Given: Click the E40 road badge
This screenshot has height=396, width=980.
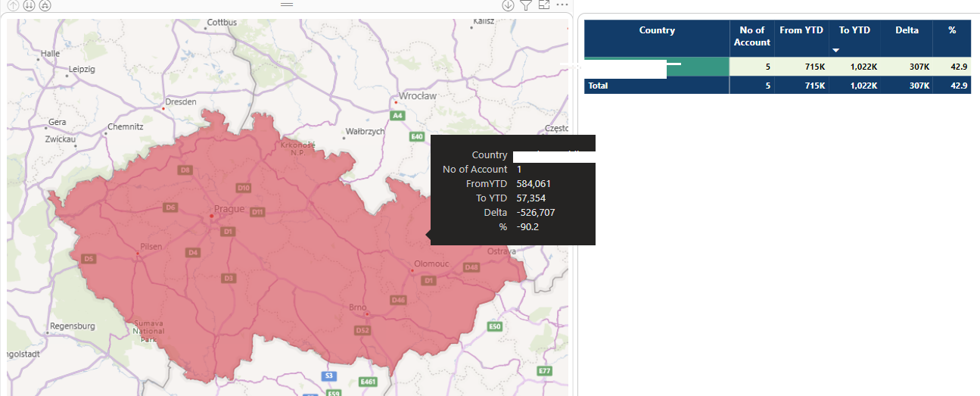Looking at the screenshot, I should click(417, 136).
